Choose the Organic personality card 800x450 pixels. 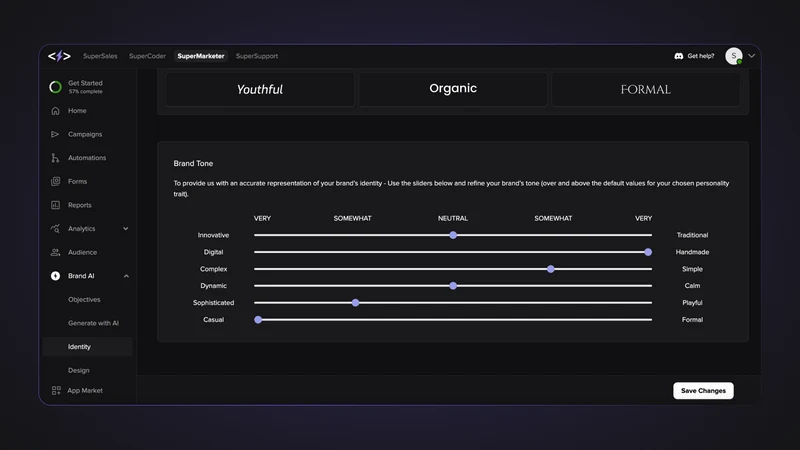coord(453,89)
